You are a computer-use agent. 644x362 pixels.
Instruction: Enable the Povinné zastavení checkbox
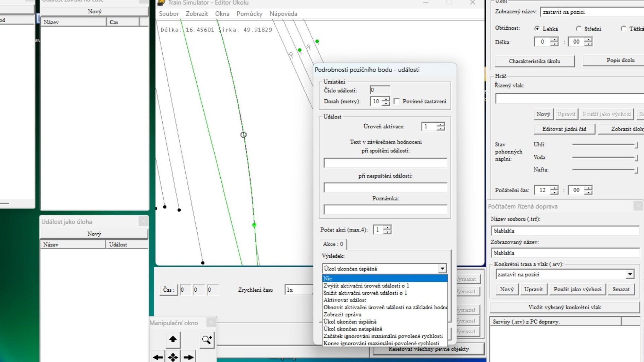pyautogui.click(x=397, y=101)
